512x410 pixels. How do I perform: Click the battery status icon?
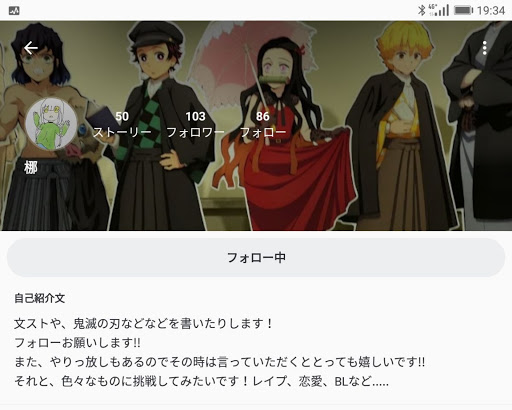click(464, 10)
